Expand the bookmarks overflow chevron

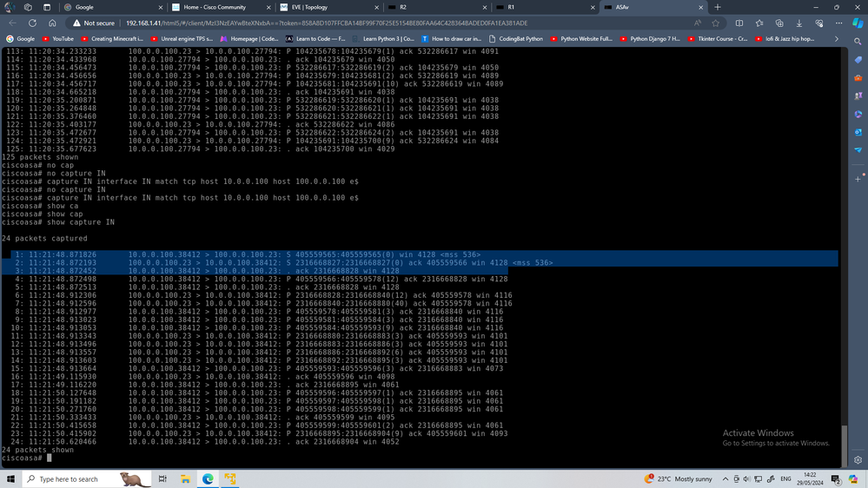836,39
